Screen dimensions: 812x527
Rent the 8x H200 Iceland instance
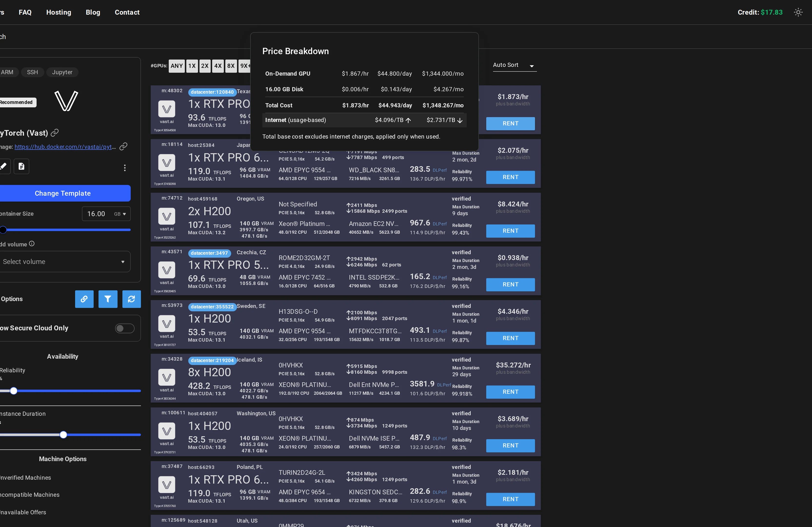[x=510, y=392]
